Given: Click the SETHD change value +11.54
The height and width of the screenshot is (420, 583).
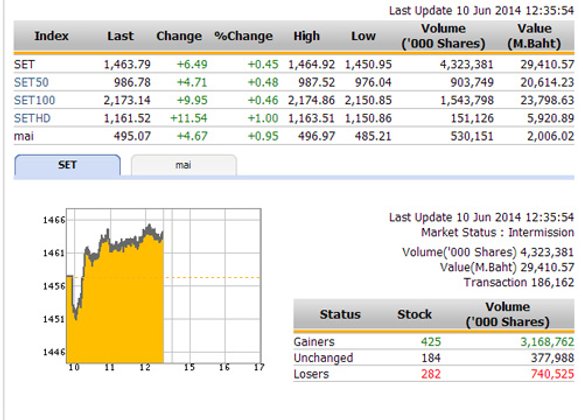Looking at the screenshot, I should 189,118.
